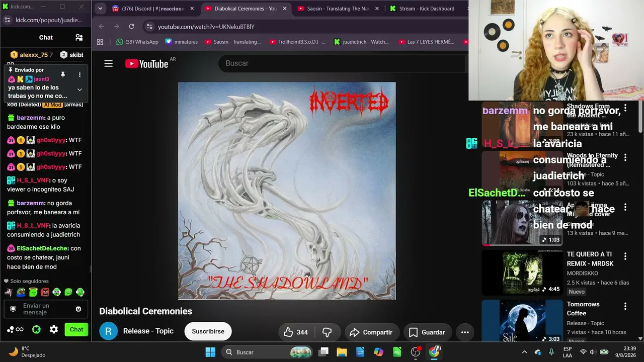
Task: Save video with the Guardar button
Action: pyautogui.click(x=427, y=332)
